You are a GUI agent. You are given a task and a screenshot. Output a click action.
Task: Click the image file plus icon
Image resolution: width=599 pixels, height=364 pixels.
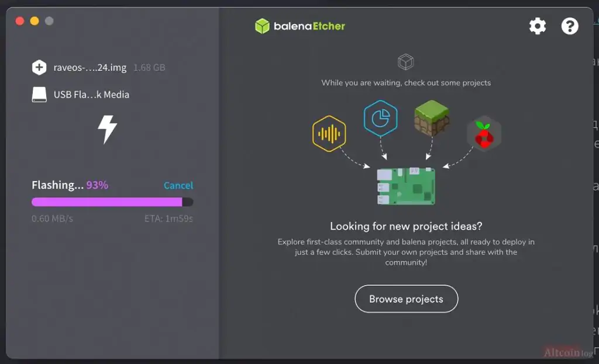(39, 67)
